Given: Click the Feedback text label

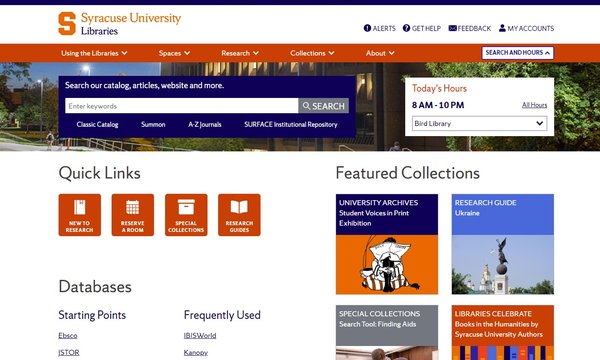Looking at the screenshot, I should (474, 28).
